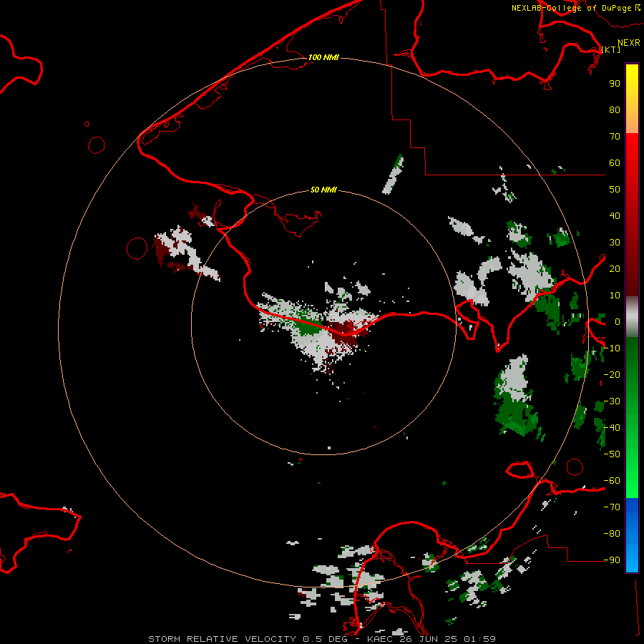Pick the gray zero-velocity segment of color bar
The image size is (644, 644).
click(x=632, y=317)
